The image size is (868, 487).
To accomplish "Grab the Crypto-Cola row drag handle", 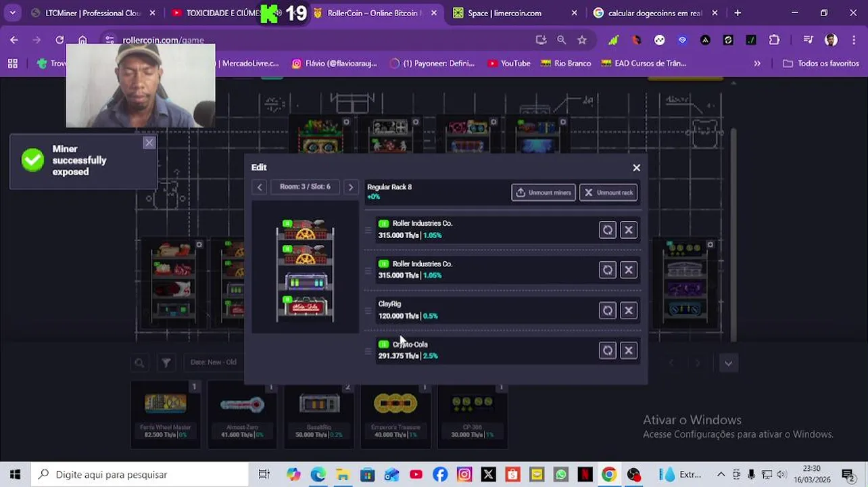I will click(x=368, y=350).
